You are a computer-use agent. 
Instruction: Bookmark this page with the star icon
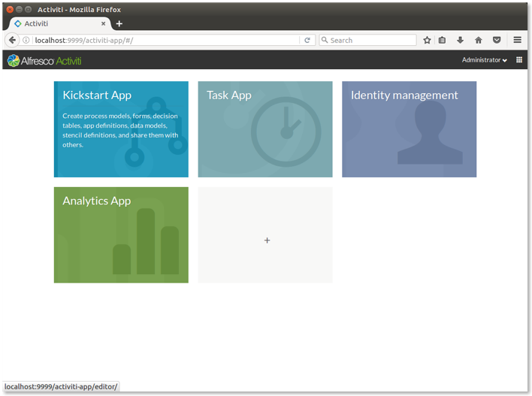(x=427, y=40)
